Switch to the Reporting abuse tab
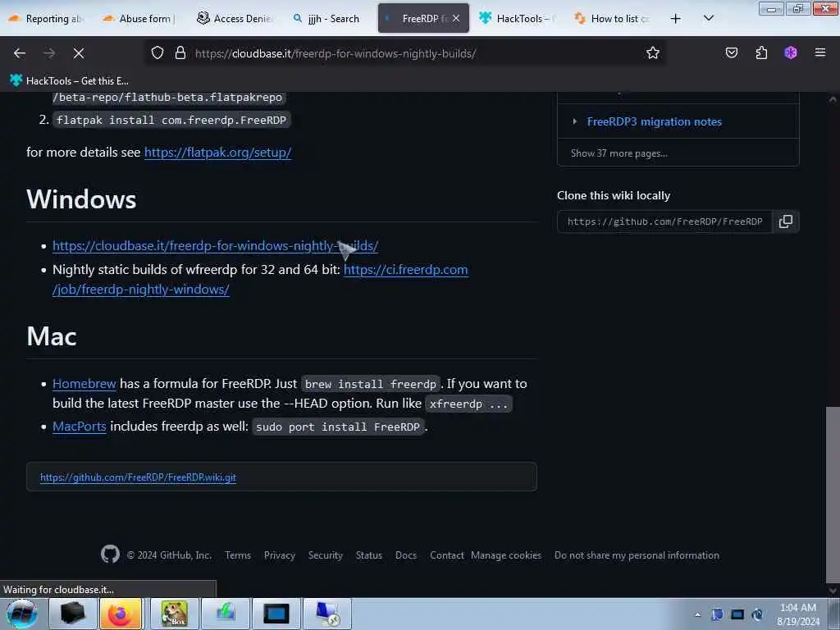 47,18
